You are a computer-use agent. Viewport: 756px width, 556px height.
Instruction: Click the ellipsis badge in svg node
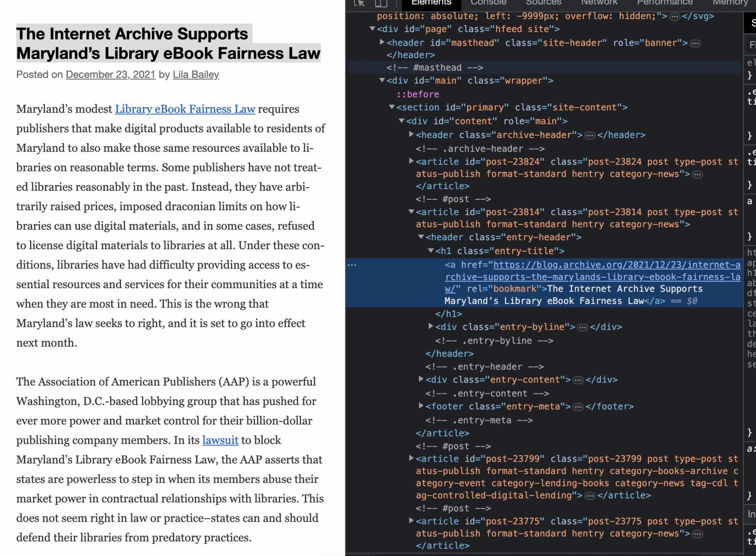(x=674, y=16)
